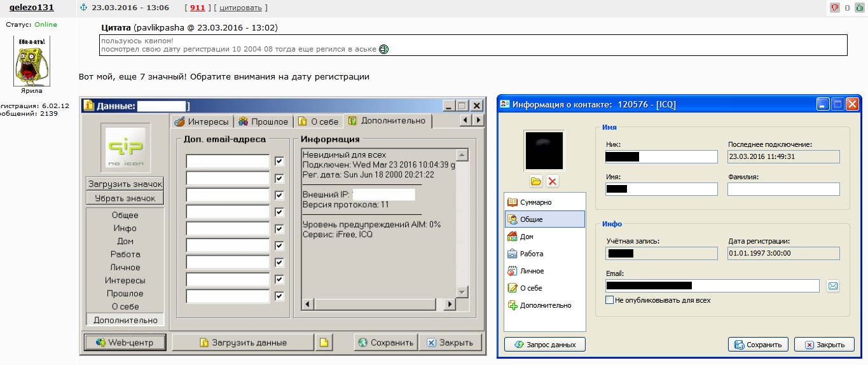Toggle Не опубликовывать для всех checkbox
The height and width of the screenshot is (365, 868).
[610, 300]
